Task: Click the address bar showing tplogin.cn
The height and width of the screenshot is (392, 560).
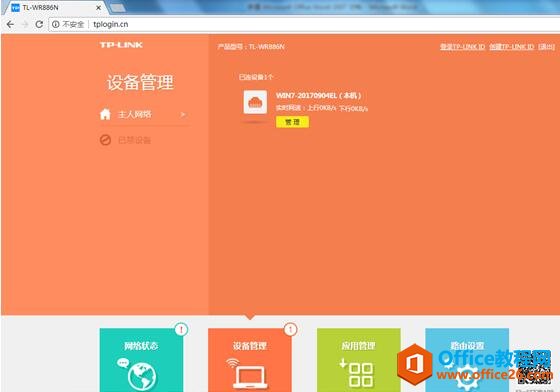Action: (304, 24)
